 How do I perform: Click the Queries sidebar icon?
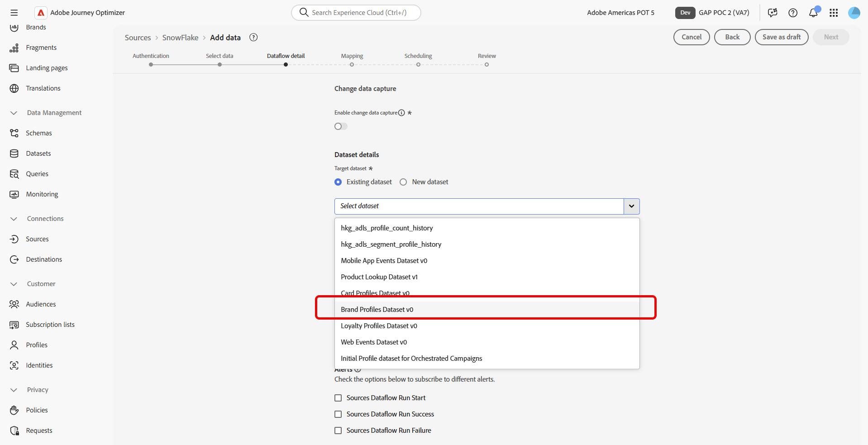pos(14,174)
